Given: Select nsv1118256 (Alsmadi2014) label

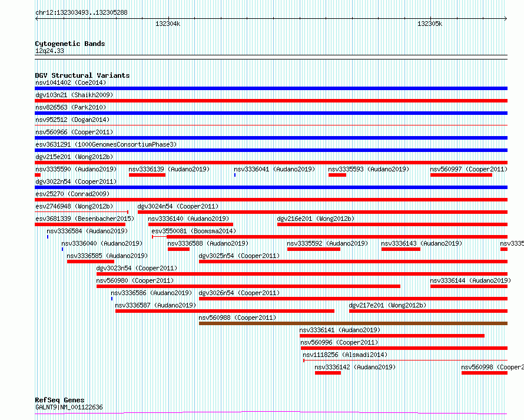Looking at the screenshot, I should (345, 355).
